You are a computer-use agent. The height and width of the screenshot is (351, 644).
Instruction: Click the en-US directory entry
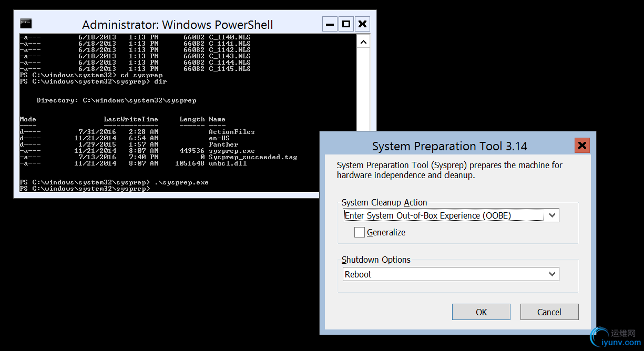[219, 138]
